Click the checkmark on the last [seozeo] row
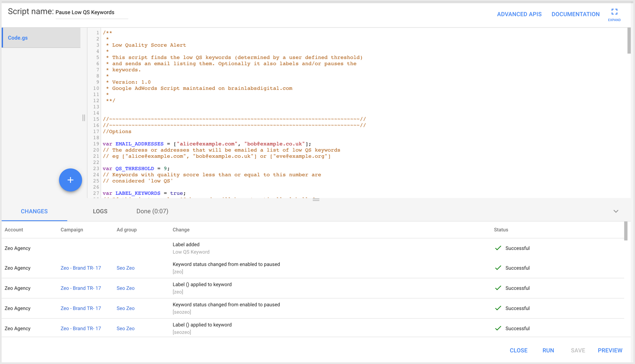635x364 pixels. tap(498, 328)
